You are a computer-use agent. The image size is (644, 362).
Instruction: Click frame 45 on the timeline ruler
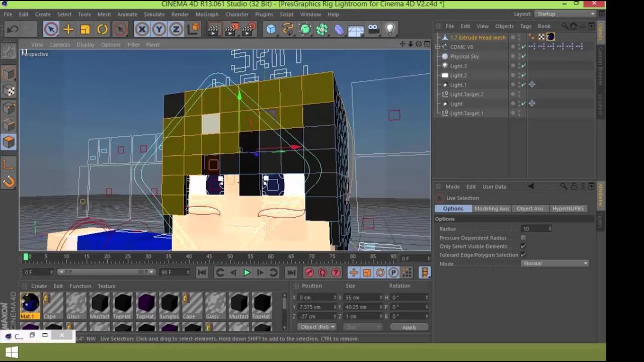[209, 257]
